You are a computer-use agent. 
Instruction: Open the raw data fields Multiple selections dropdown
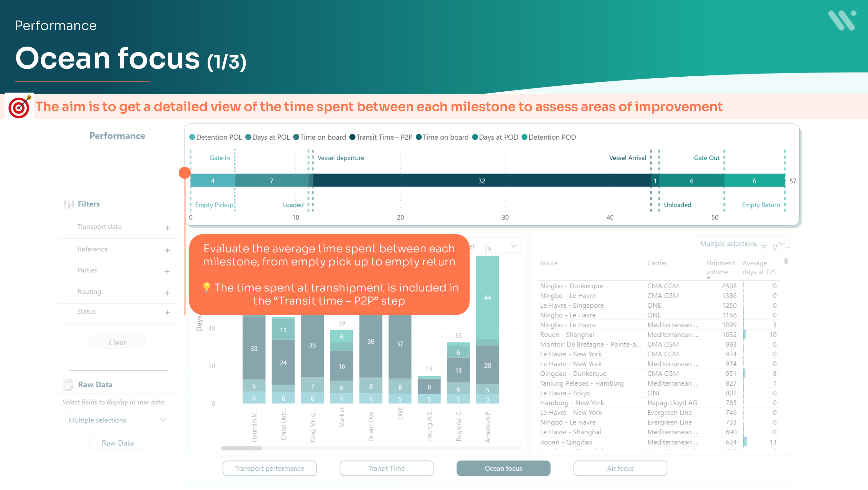[x=117, y=420]
